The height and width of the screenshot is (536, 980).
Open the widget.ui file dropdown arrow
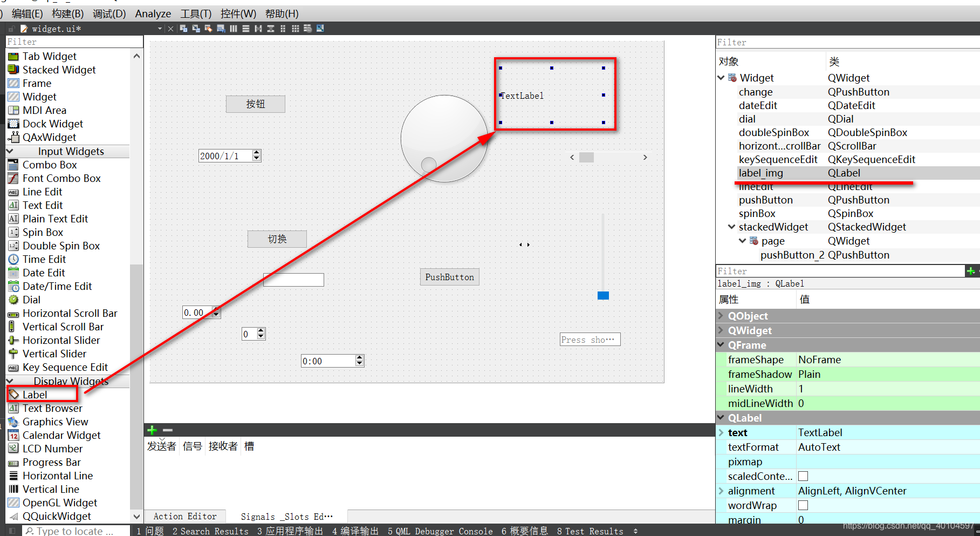(x=160, y=29)
